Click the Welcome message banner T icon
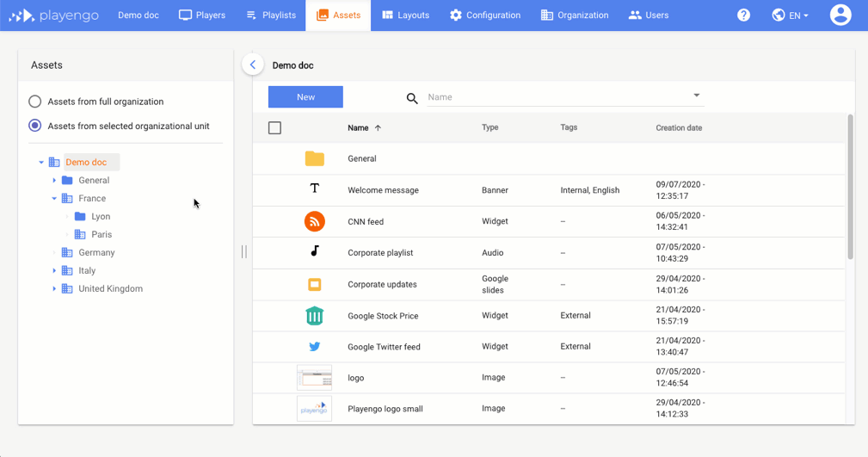Image resolution: width=868 pixels, height=457 pixels. point(315,188)
